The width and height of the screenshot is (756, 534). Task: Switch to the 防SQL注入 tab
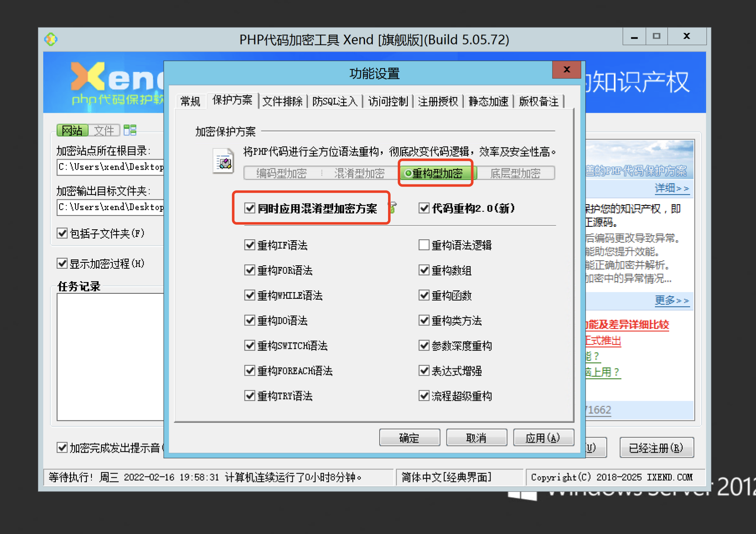click(x=335, y=101)
